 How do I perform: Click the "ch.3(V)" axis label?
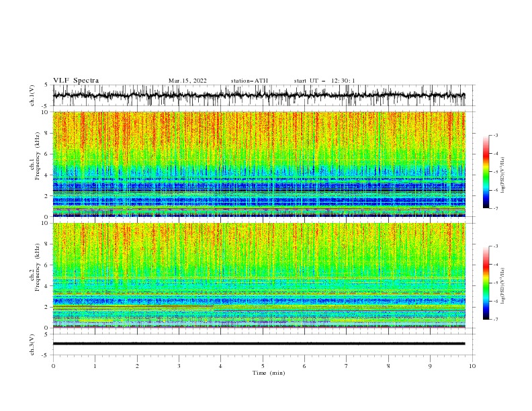(32, 345)
